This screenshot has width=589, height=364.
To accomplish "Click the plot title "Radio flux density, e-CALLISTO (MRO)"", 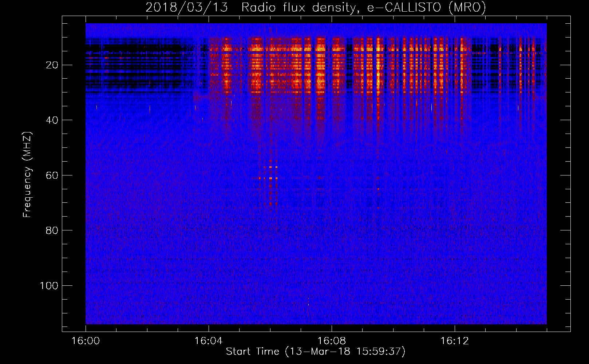I will coord(363,8).
